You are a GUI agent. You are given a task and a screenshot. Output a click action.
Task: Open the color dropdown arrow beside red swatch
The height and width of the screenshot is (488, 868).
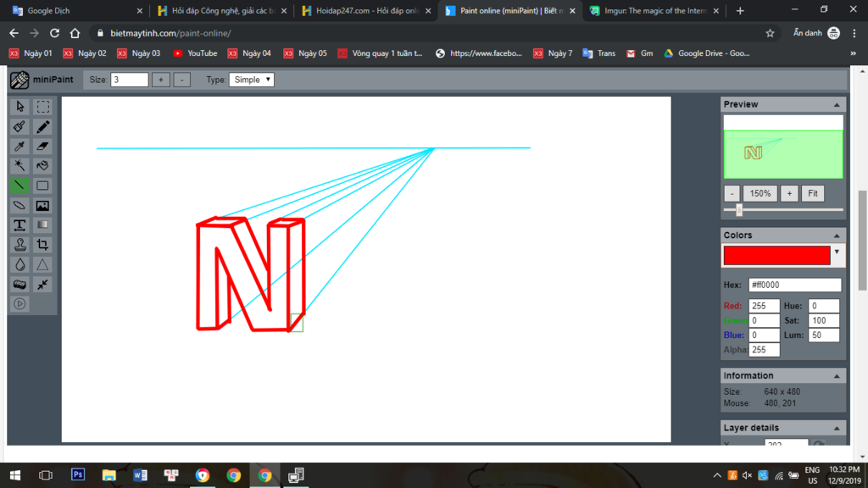click(837, 252)
